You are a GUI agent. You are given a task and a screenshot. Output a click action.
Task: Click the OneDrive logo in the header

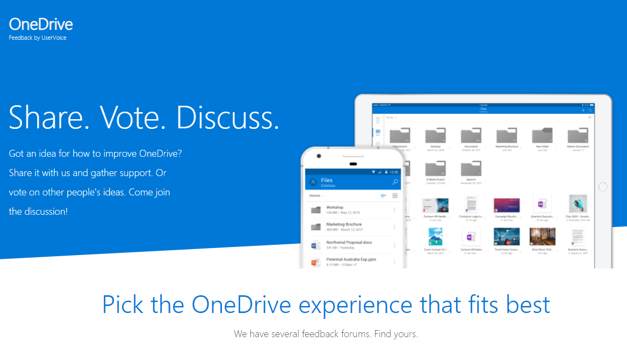pyautogui.click(x=41, y=24)
